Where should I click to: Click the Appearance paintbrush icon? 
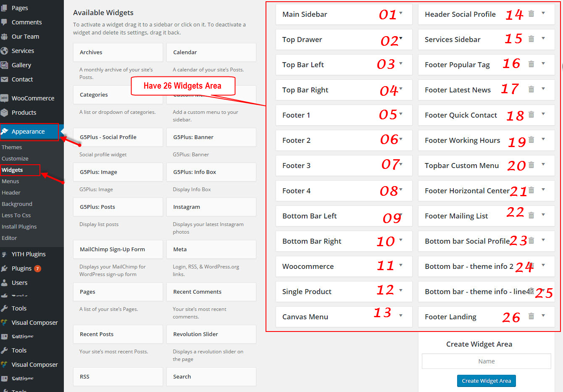pyautogui.click(x=5, y=132)
